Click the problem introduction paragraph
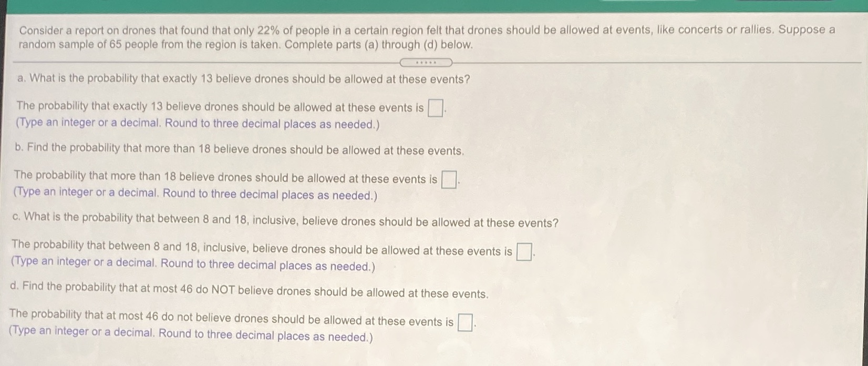868x366 pixels. [426, 37]
